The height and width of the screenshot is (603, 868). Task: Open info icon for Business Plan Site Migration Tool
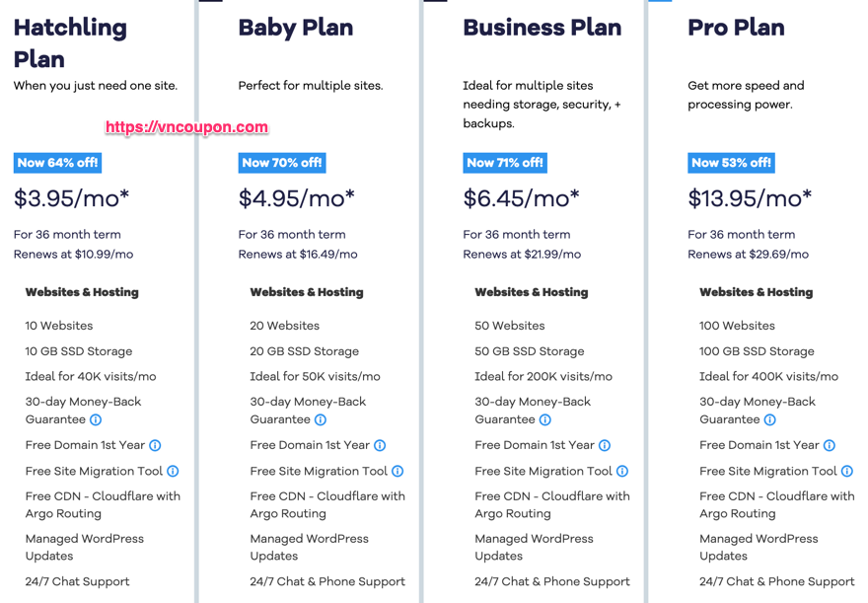(x=622, y=471)
